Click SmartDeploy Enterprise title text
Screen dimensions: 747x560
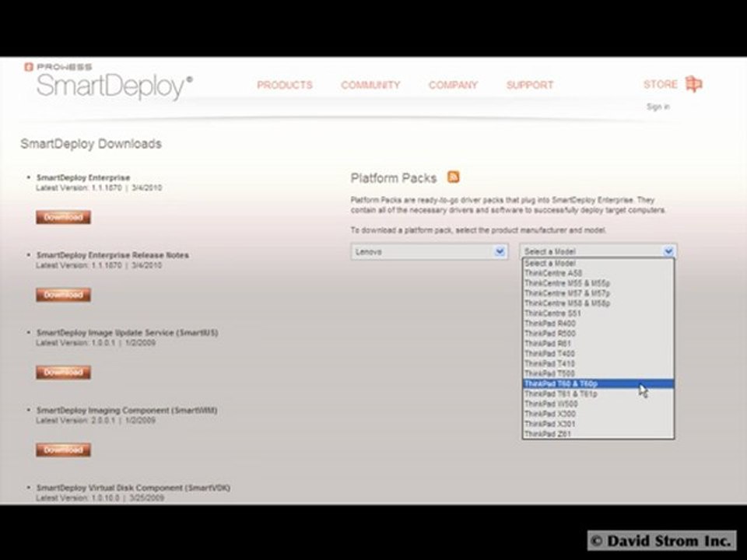coord(83,177)
